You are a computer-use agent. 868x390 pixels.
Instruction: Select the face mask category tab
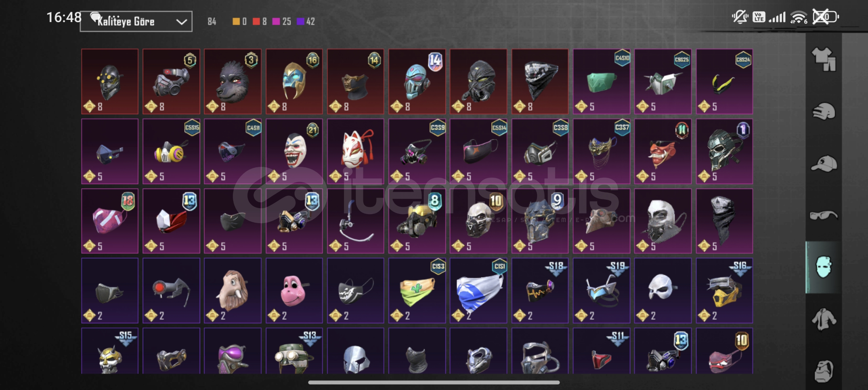click(824, 267)
